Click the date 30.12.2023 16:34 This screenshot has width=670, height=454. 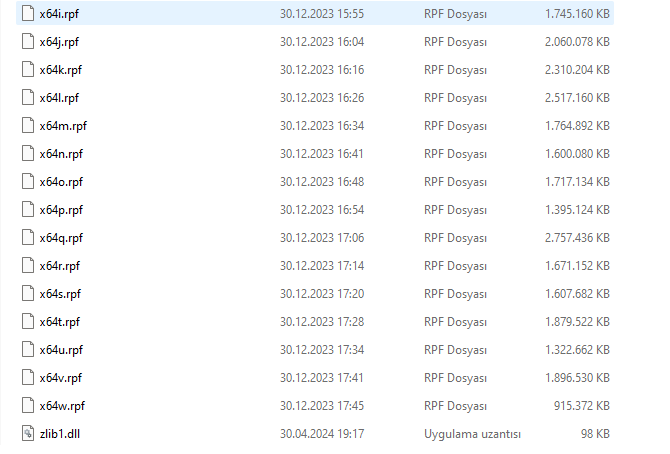point(322,126)
